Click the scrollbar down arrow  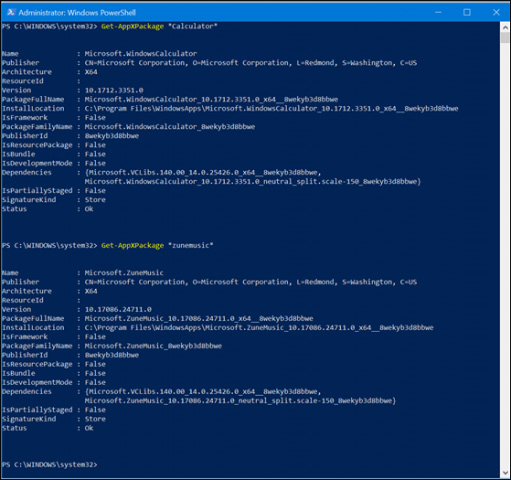(x=505, y=473)
